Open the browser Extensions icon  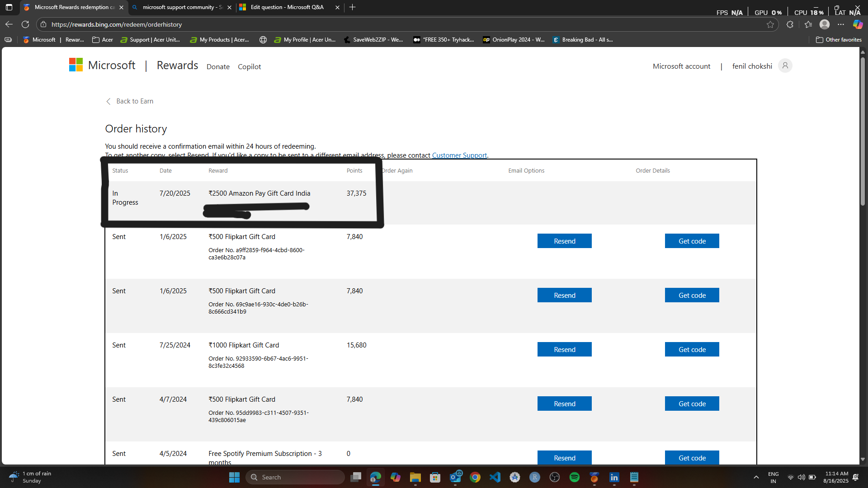click(790, 24)
